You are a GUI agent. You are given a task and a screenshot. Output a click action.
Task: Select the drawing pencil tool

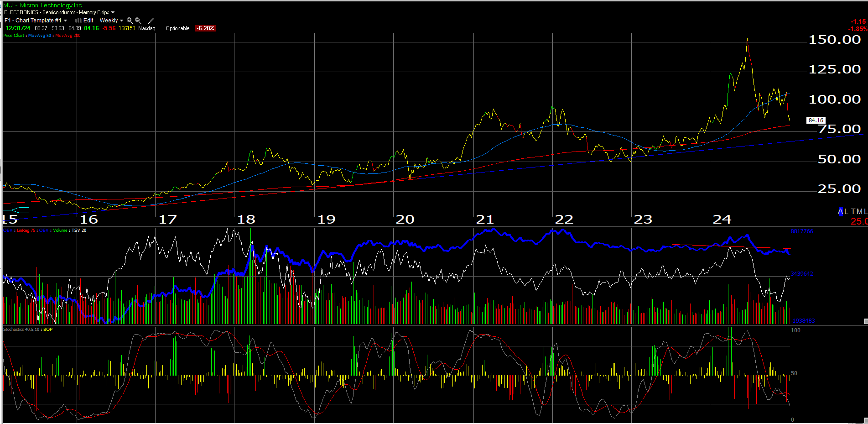pos(151,21)
